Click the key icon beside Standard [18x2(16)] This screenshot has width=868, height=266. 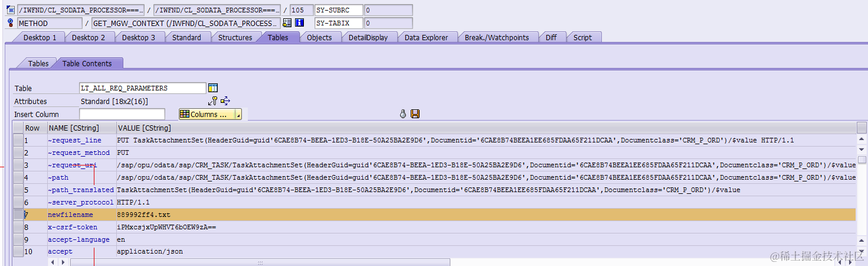[213, 101]
